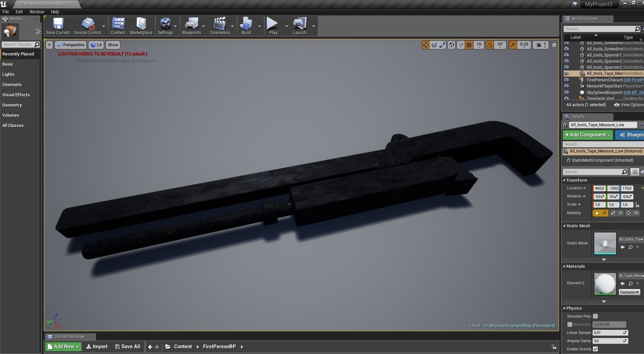Select the Content Browser tab
Screen dimensions: 644x354
coord(70,337)
